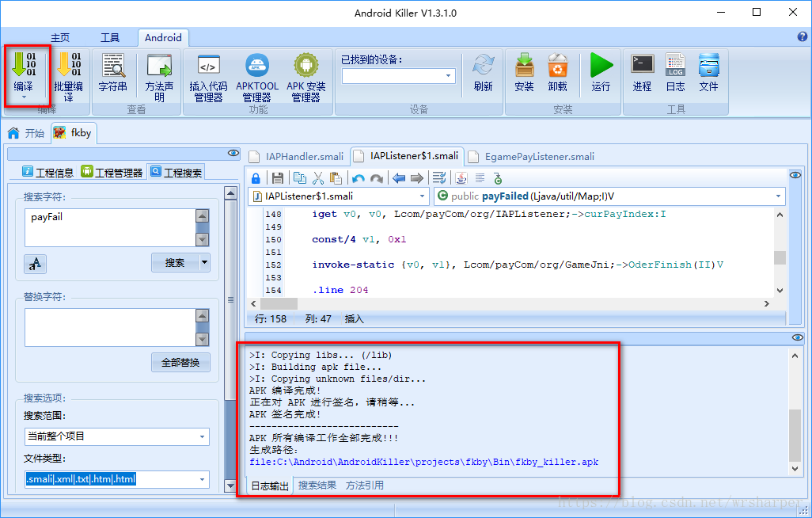812x518 pixels.
Task: Open the 搜索 button dropdown arrow
Action: (x=204, y=262)
